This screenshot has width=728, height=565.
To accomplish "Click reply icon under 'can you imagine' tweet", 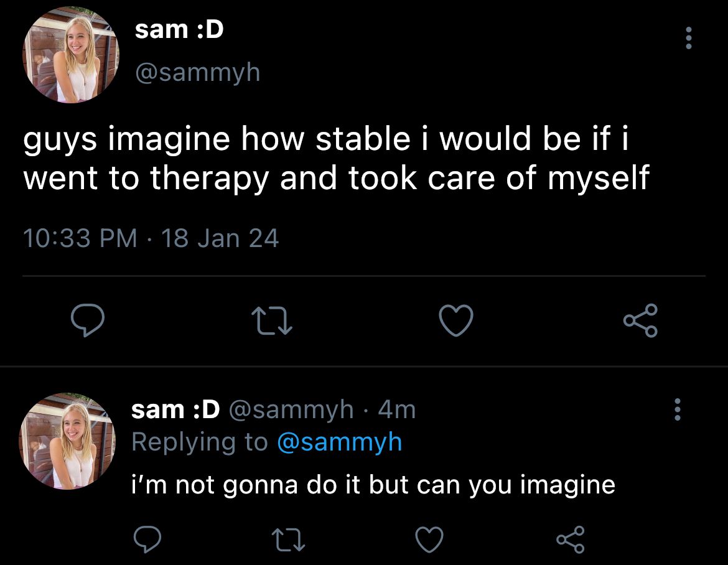I will (147, 539).
